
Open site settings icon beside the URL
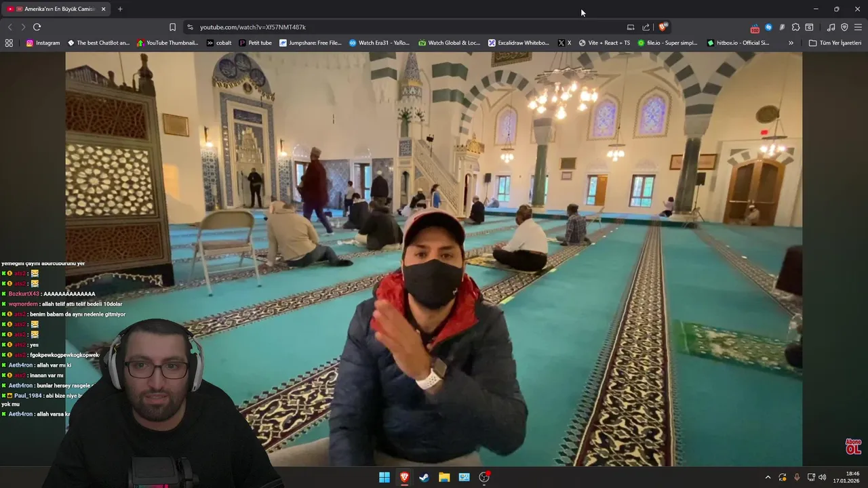point(191,27)
